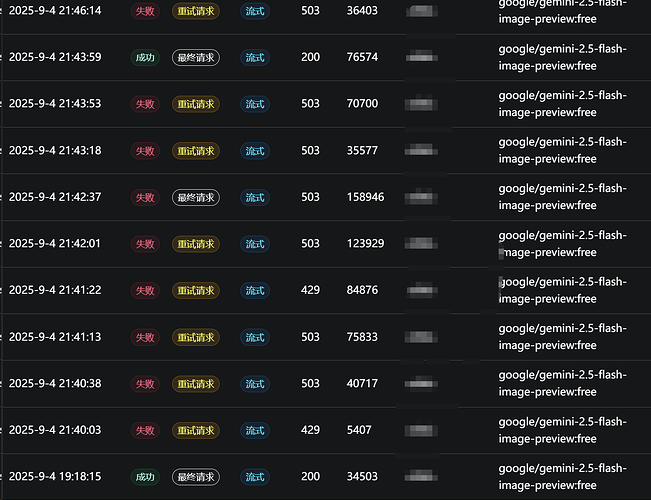Select the duration value 35577
The image size is (651, 500).
pos(362,150)
